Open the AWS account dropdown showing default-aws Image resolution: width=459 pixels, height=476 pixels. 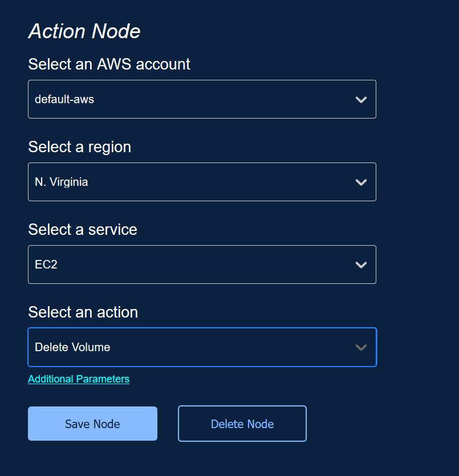(202, 99)
